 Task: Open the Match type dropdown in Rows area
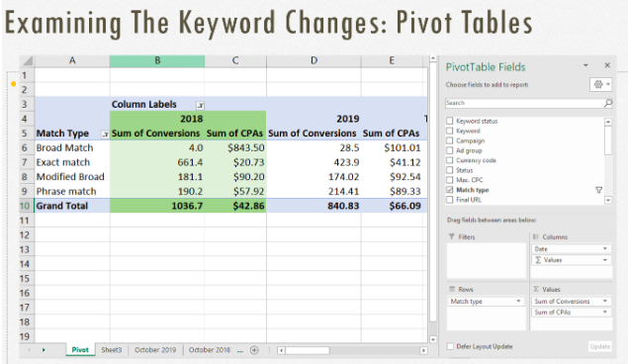[518, 301]
